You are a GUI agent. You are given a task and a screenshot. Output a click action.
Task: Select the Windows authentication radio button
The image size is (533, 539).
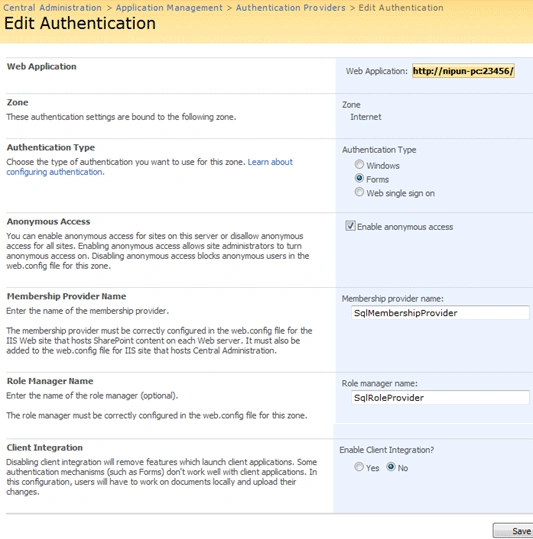click(359, 164)
